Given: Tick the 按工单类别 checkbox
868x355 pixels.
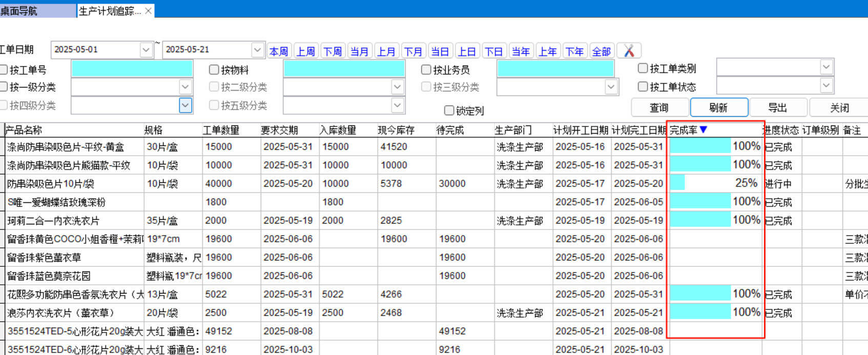Looking at the screenshot, I should coord(643,68).
